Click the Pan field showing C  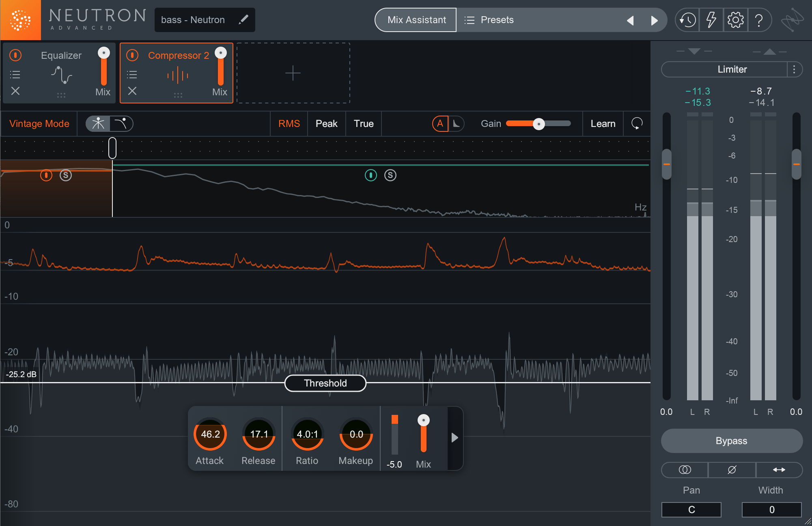[691, 510]
